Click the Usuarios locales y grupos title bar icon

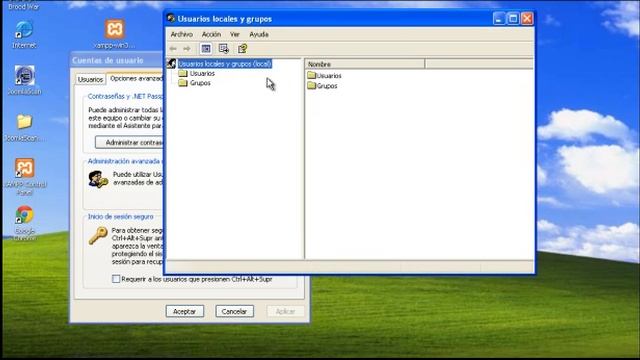171,18
